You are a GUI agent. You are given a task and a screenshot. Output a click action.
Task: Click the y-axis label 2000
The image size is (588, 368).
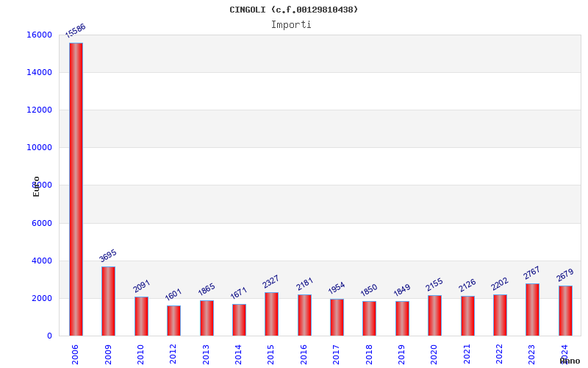[x=42, y=299]
